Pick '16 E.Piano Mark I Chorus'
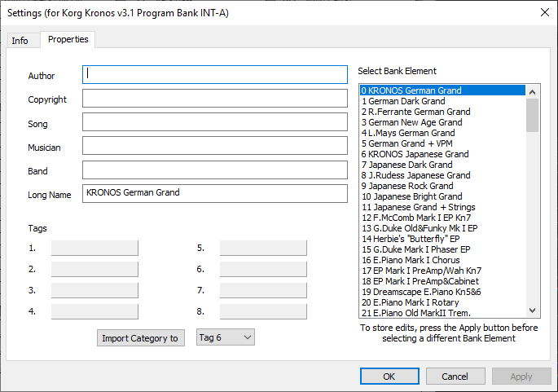Viewport: 558px width, 392px height. click(x=442, y=260)
